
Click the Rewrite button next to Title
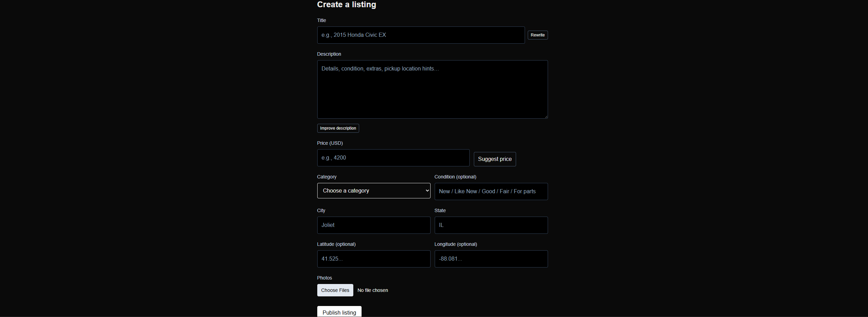pos(537,35)
